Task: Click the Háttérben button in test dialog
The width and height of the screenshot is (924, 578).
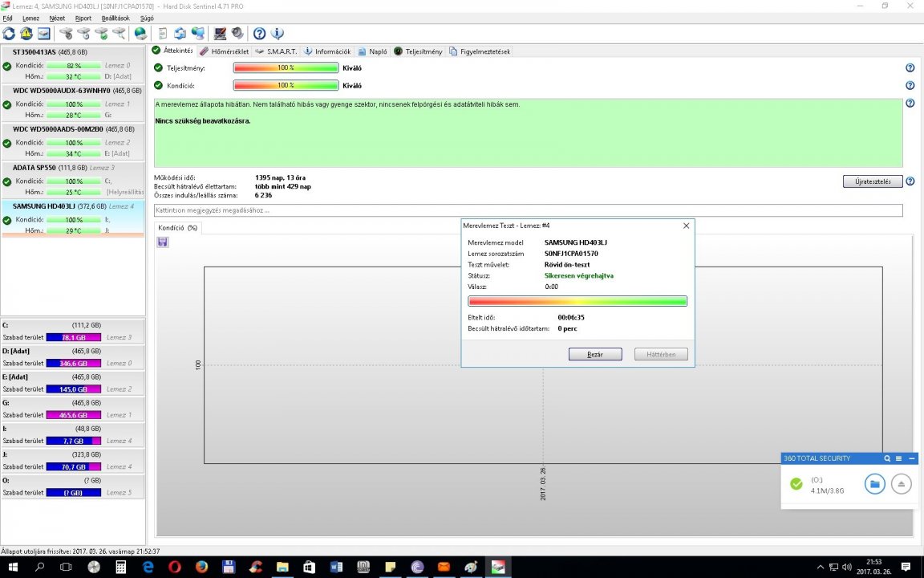Action: point(661,354)
